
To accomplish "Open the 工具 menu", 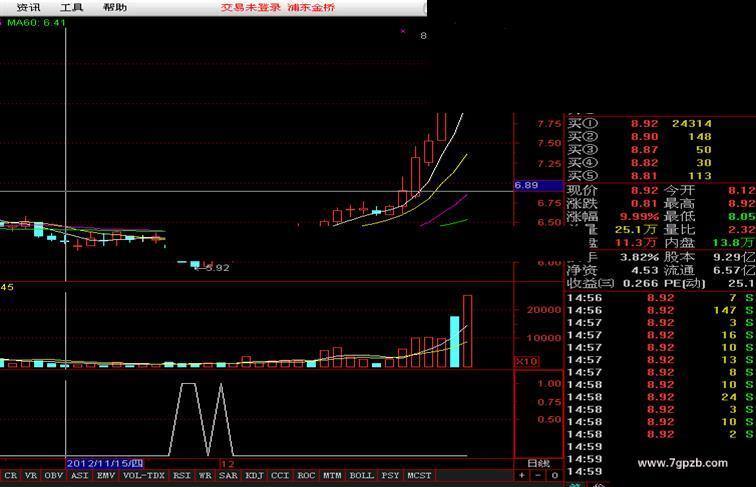I will pyautogui.click(x=71, y=7).
